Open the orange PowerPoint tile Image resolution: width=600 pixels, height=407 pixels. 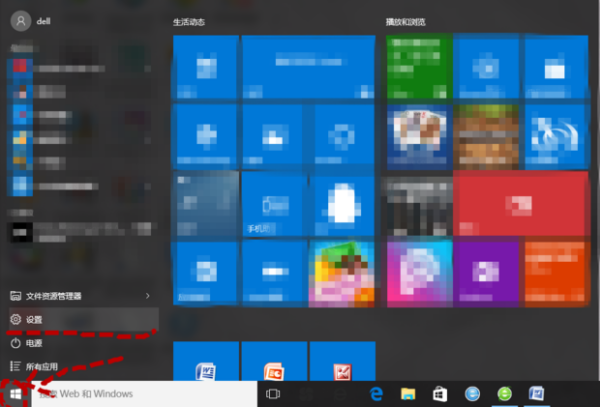click(x=274, y=361)
